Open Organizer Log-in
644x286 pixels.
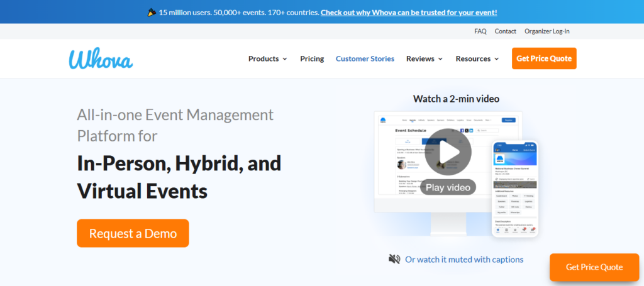(x=547, y=31)
